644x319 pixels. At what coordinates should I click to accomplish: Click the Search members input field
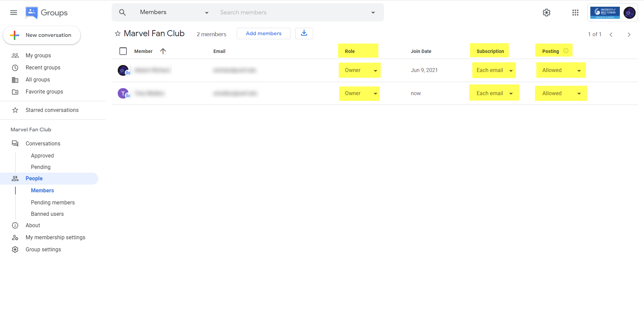(292, 12)
